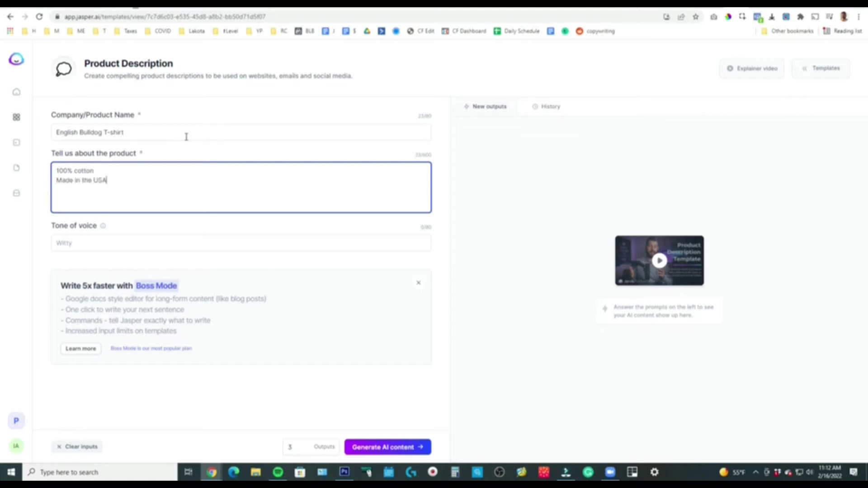Open the CF Dashboard bookmark
Image resolution: width=868 pixels, height=488 pixels.
pos(464,31)
